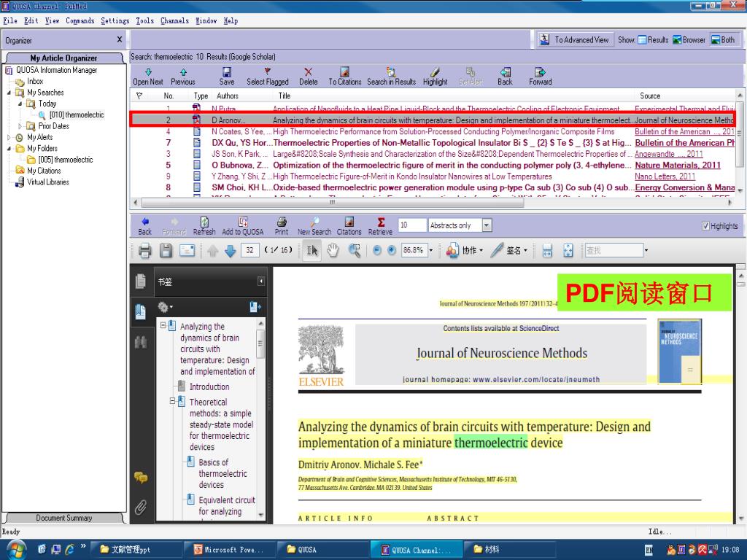Select the Virtual Libraries tree item
The image size is (747, 560).
tap(47, 182)
